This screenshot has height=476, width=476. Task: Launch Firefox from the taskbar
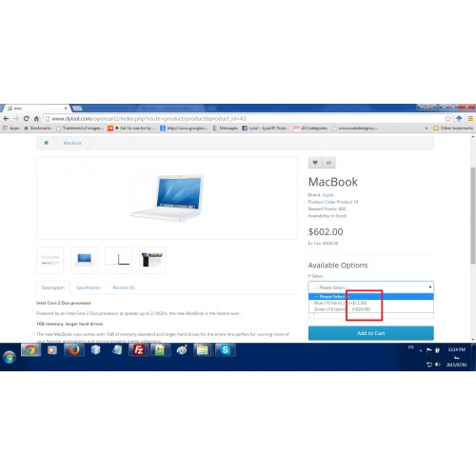(74, 349)
